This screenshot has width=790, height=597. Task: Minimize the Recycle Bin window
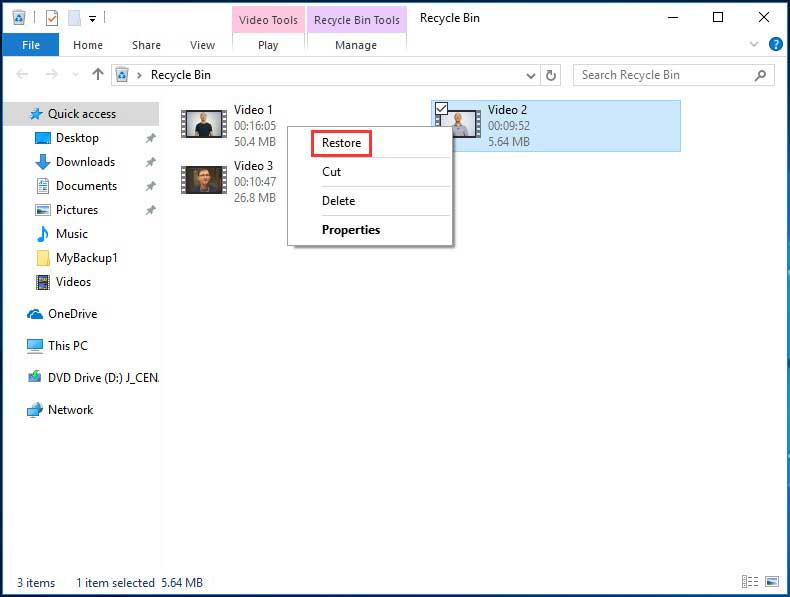pyautogui.click(x=673, y=18)
